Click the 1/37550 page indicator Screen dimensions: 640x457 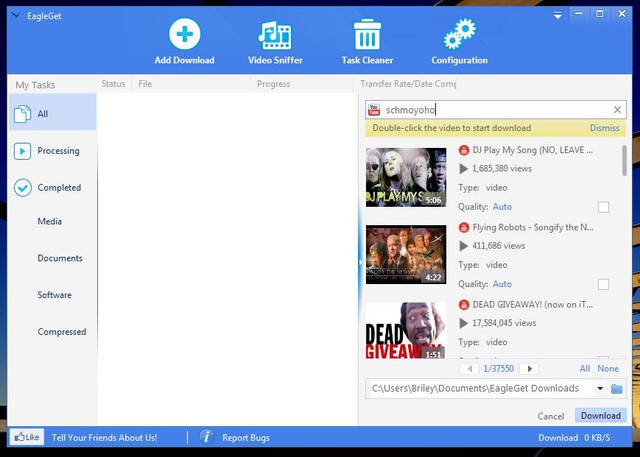pyautogui.click(x=498, y=368)
